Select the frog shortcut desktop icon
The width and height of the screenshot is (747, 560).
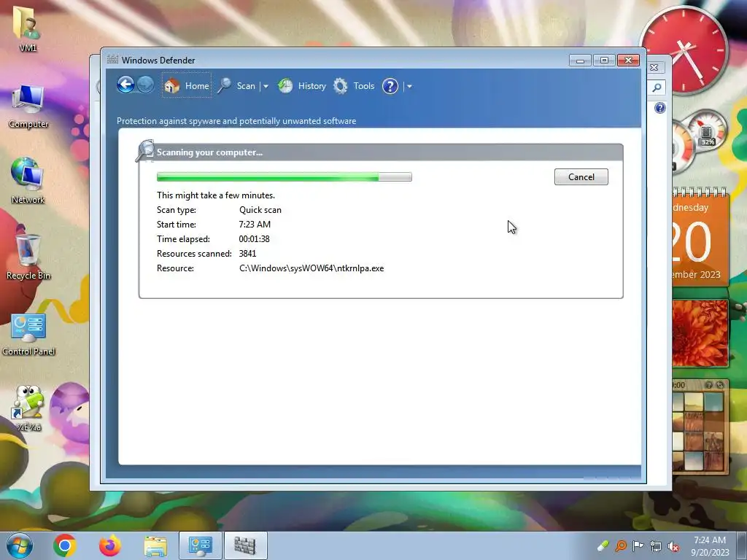pos(28,408)
